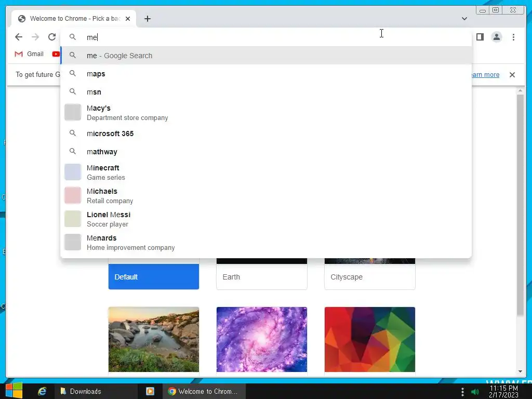Pick the purple galaxy thumbnail
Screen dimensions: 532x399
262,340
